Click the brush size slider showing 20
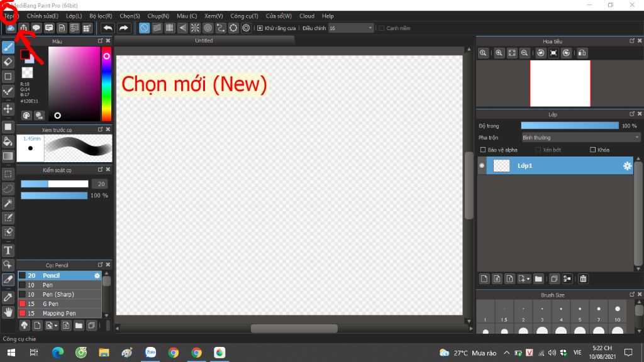The image size is (644, 362). tap(55, 184)
